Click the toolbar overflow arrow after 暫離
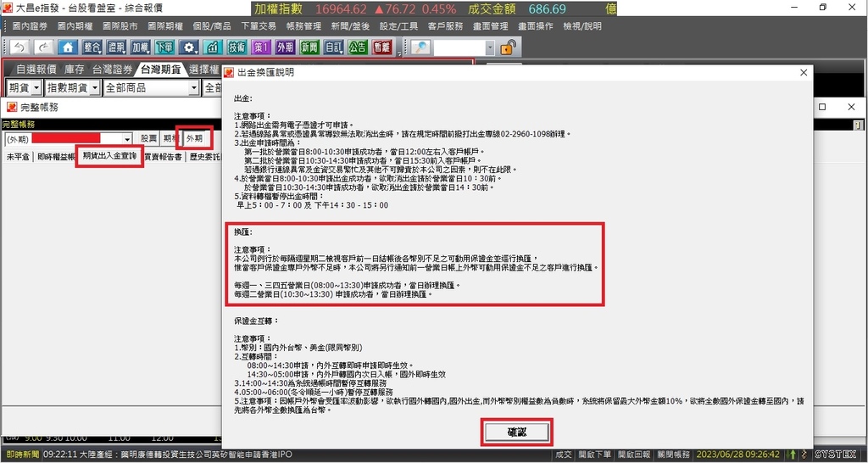Viewport: 868px width, 463px height. pyautogui.click(x=399, y=52)
